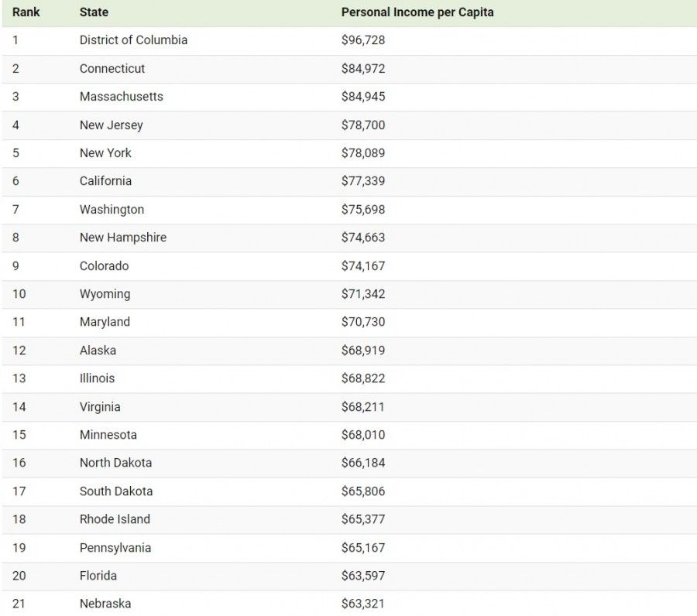Select Colorado's $74,167 income figure

363,265
